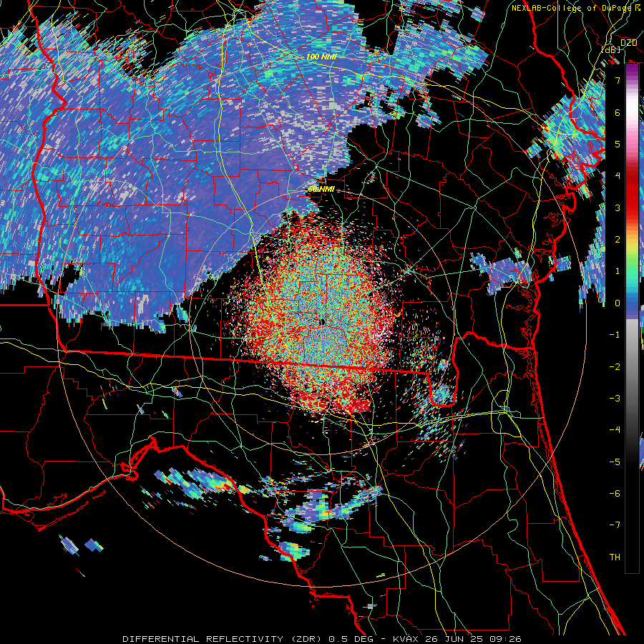Click the "[dB]" unit label above the scale
The width and height of the screenshot is (644, 644).
[611, 49]
